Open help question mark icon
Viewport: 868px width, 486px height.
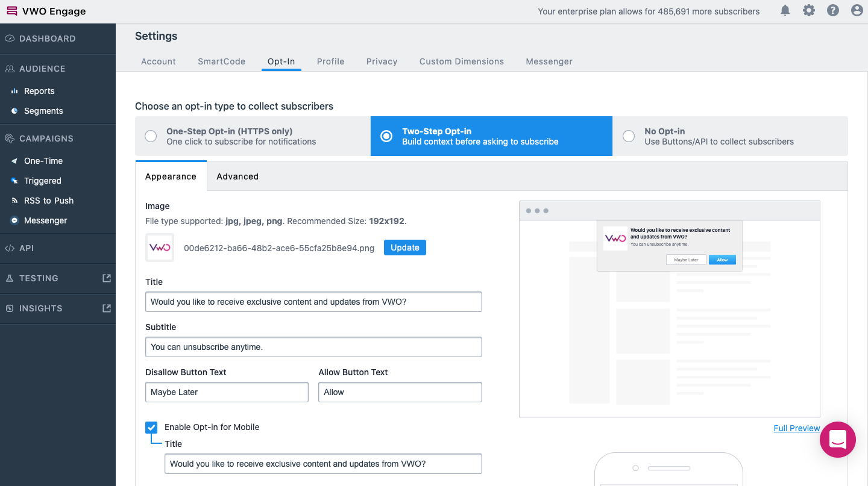tap(833, 11)
